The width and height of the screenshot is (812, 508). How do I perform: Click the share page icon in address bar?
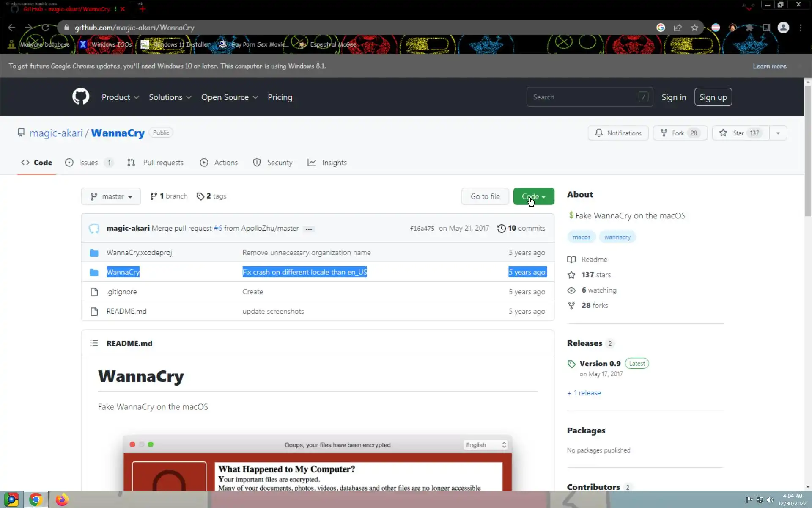click(x=678, y=28)
